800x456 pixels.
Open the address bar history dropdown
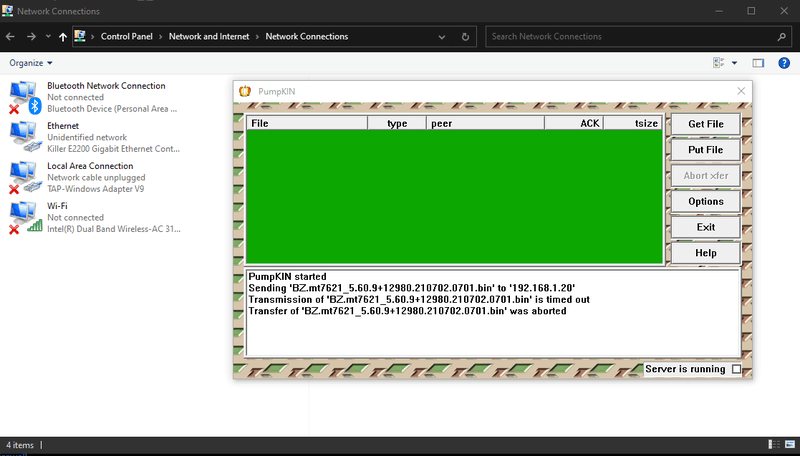tap(442, 37)
